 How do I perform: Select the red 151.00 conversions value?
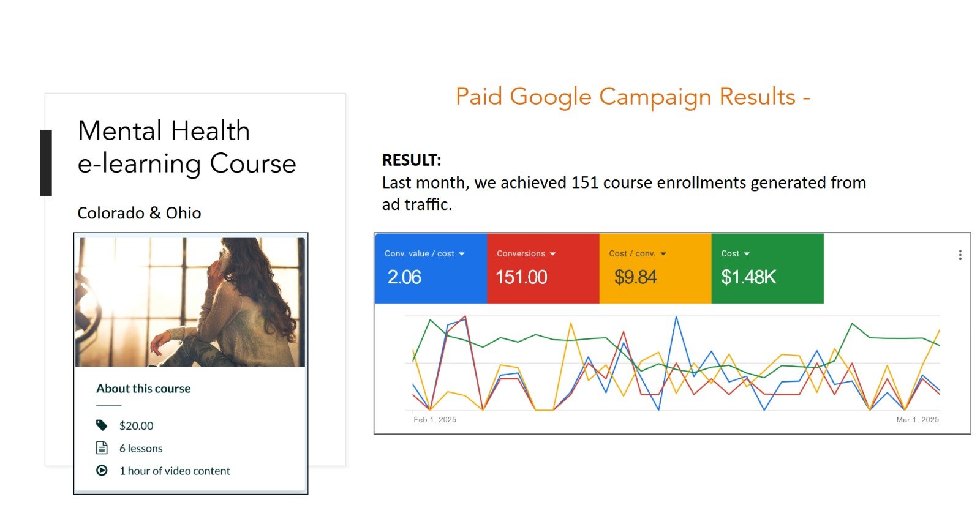[521, 277]
